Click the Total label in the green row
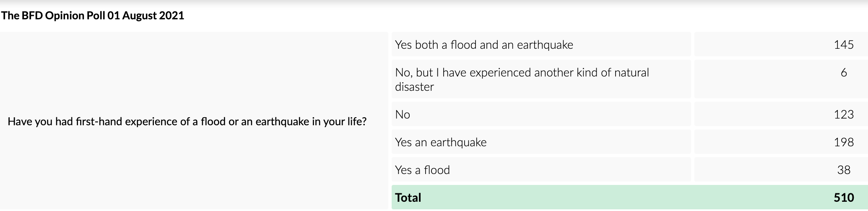The width and height of the screenshot is (868, 211). 408,198
